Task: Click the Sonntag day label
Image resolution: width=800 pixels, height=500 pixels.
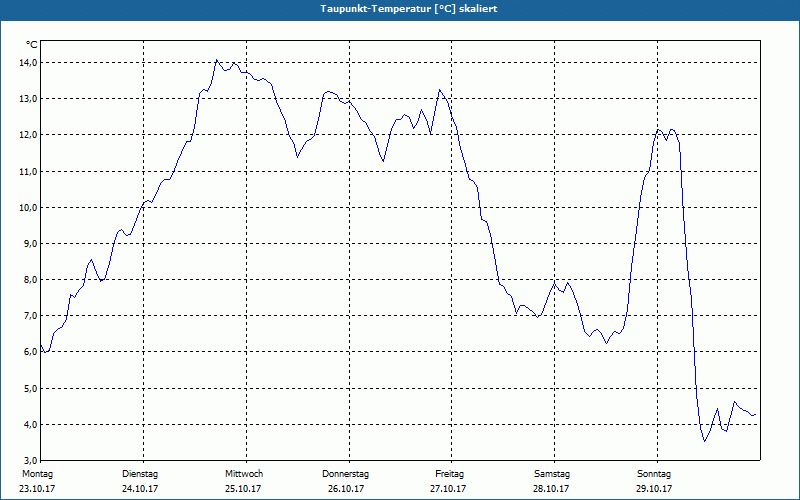Action: click(x=654, y=474)
